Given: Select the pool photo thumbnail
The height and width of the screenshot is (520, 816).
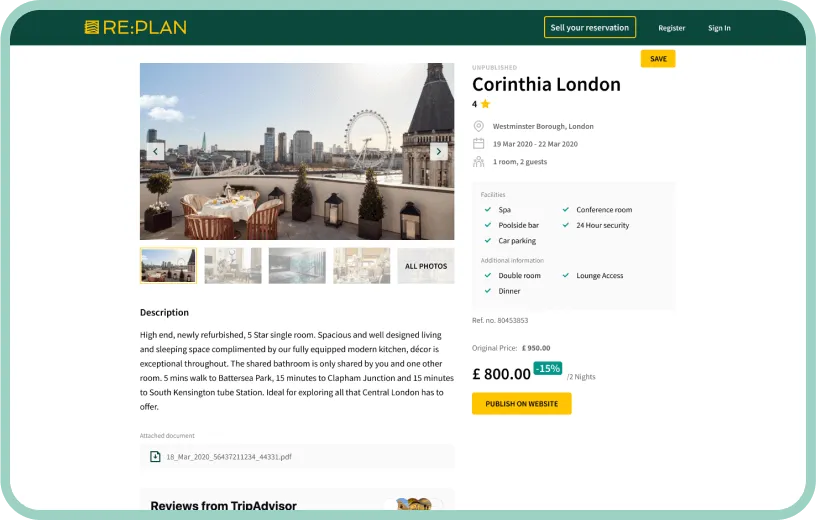Looking at the screenshot, I should coord(297,266).
